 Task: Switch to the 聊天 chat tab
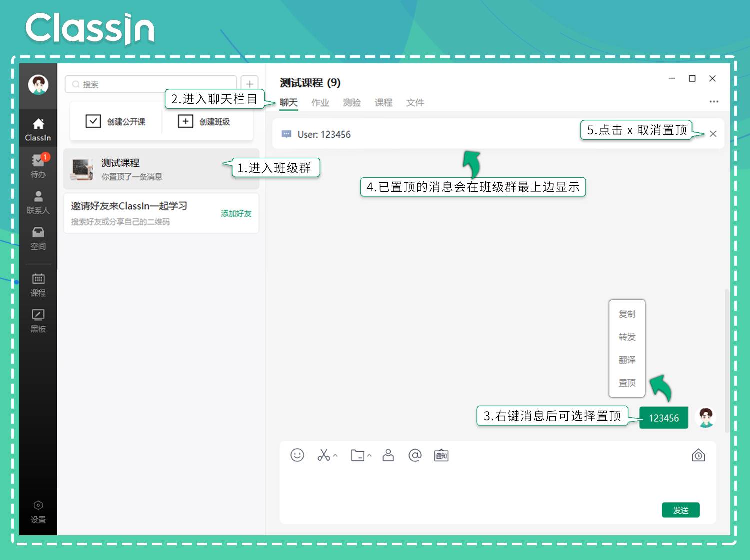pyautogui.click(x=289, y=102)
